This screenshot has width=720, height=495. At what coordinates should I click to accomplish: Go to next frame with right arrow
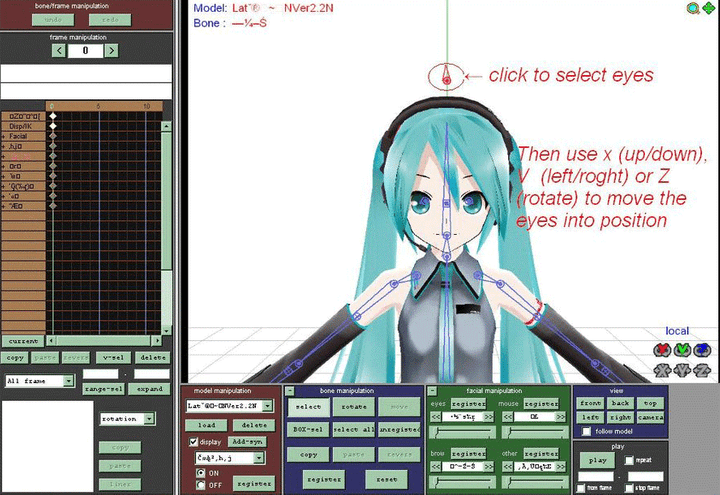point(112,51)
